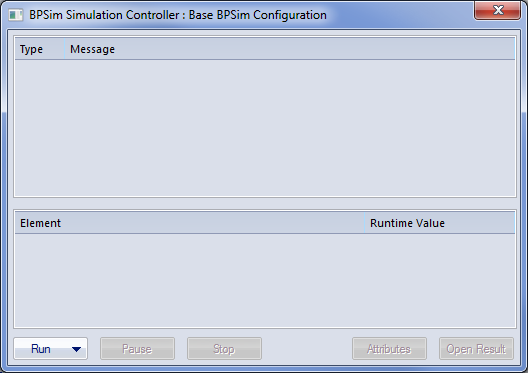Click the blank gap between Stop and Attributes buttons
Viewport: 528px width, 373px height.
[307, 349]
